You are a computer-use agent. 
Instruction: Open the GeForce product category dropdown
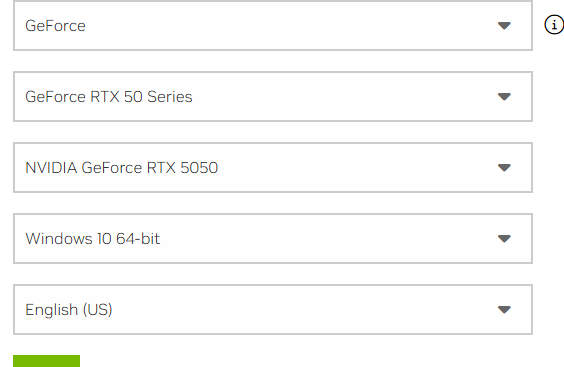coord(273,26)
